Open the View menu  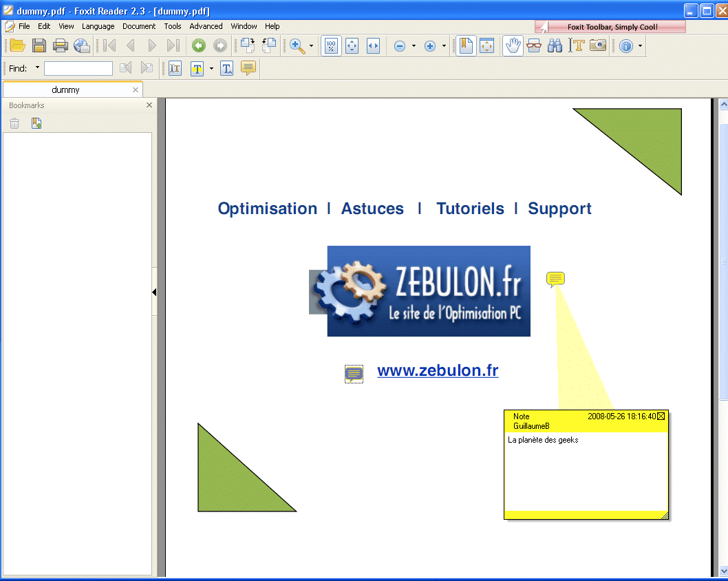point(66,26)
